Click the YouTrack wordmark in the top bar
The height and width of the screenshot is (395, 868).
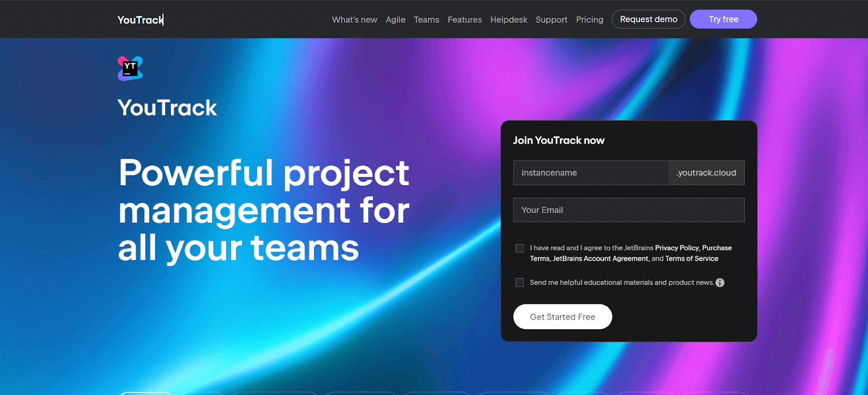tap(141, 20)
